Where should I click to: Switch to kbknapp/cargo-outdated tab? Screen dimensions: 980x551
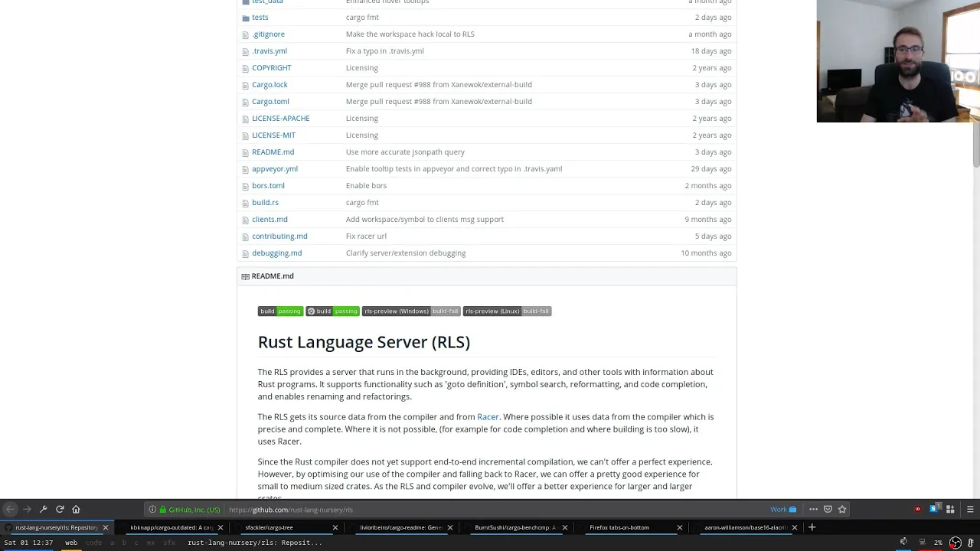click(171, 527)
